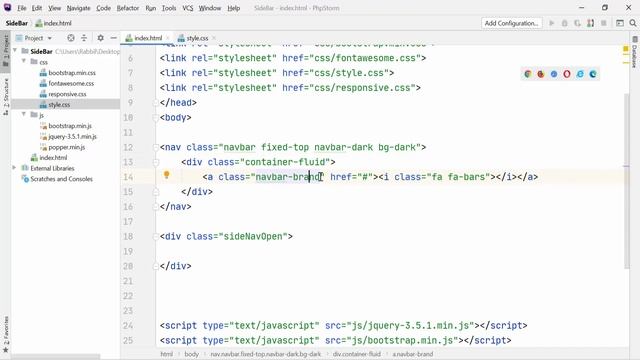Click the yellow inspection indicator square
Screen dimensions: 640x360
click(x=626, y=49)
